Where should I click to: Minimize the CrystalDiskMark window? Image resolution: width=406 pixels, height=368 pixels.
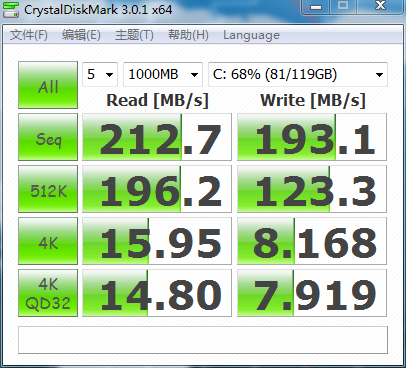(316, 7)
